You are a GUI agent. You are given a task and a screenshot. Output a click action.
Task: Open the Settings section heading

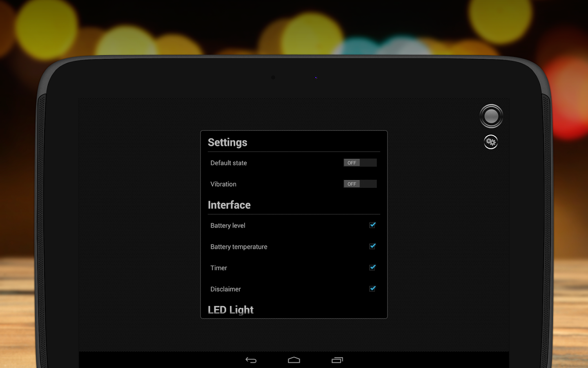[x=228, y=142]
